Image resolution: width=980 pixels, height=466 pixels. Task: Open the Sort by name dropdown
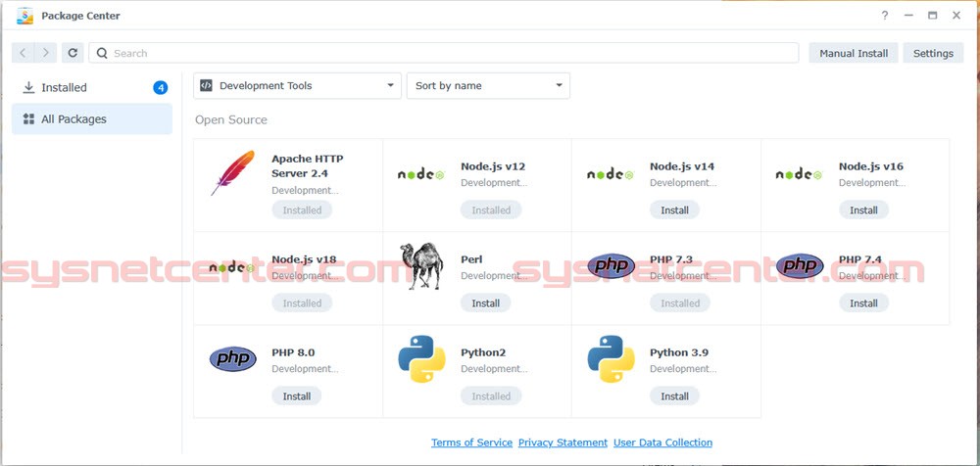[x=488, y=85]
